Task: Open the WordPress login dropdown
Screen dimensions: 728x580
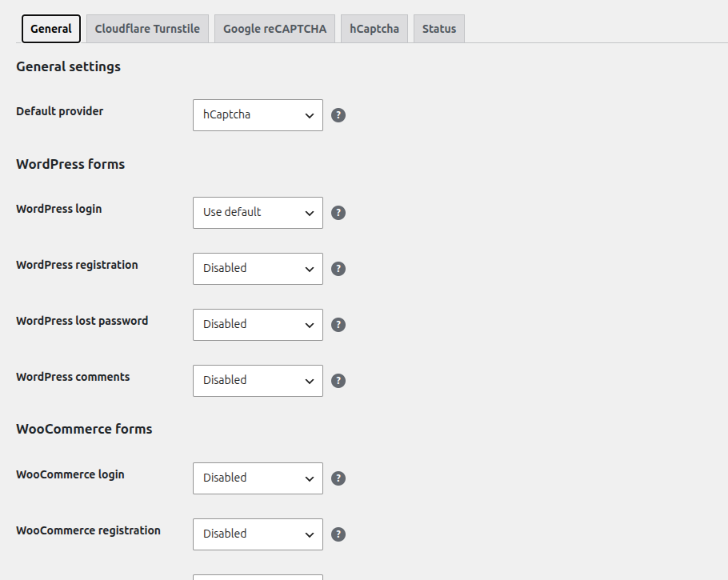Action: (258, 213)
